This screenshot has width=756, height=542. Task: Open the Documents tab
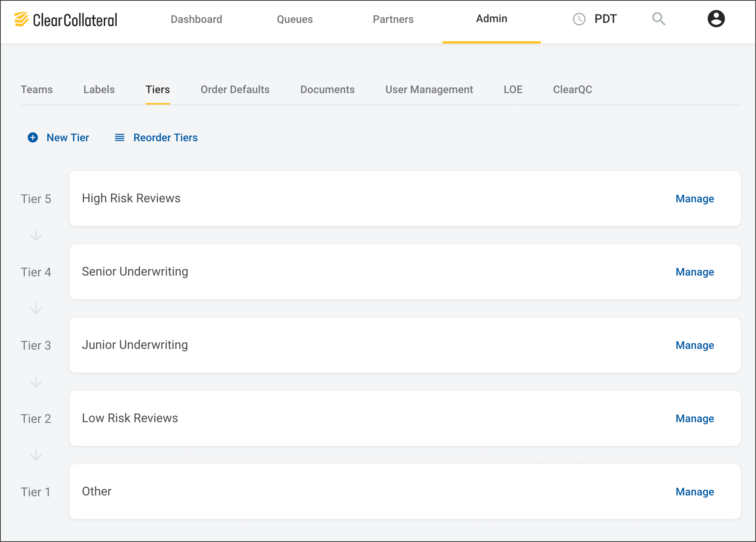pos(327,89)
